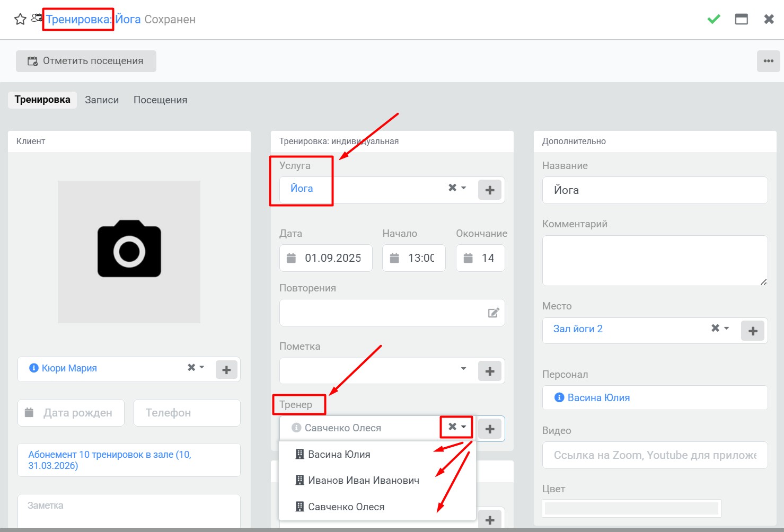Open the Зал йоги 2 link
The image size is (784, 532).
[x=578, y=329]
